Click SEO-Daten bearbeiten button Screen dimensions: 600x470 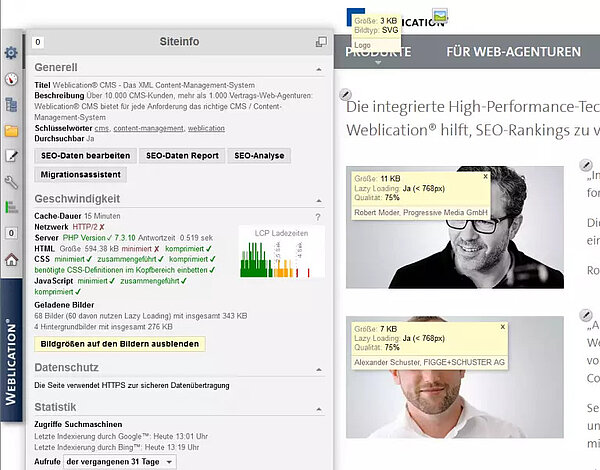click(x=85, y=156)
